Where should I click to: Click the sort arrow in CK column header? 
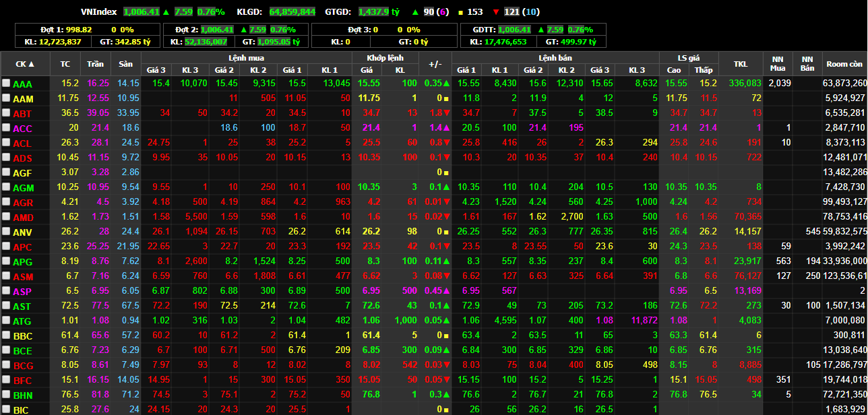[31, 64]
